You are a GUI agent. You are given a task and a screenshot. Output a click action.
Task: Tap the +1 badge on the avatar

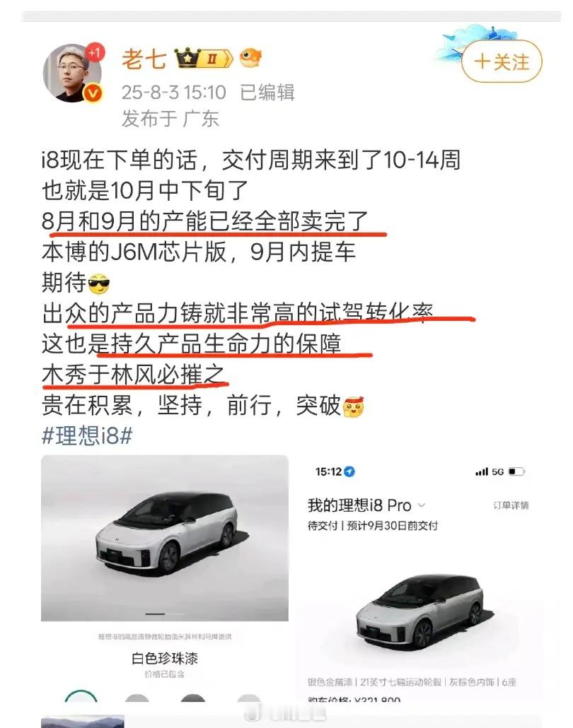(95, 53)
